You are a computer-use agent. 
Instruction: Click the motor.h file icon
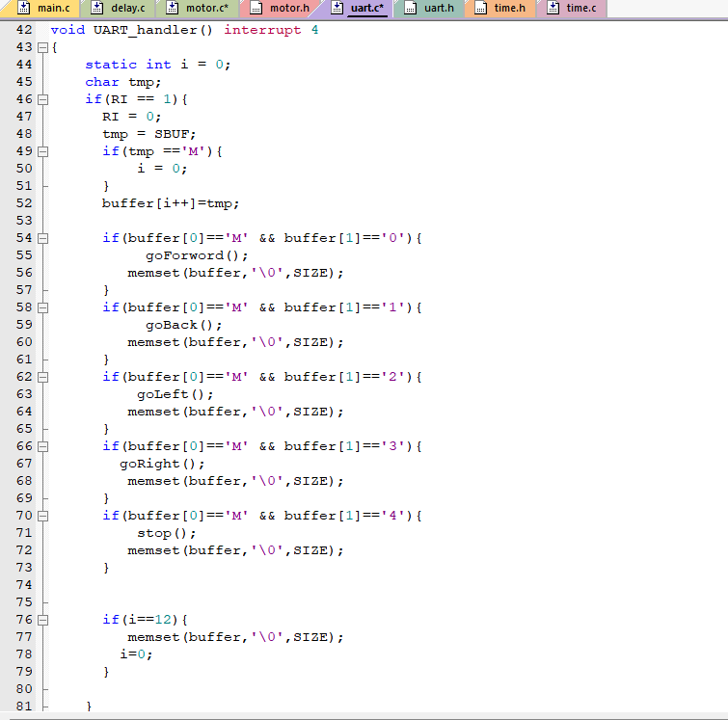256,8
